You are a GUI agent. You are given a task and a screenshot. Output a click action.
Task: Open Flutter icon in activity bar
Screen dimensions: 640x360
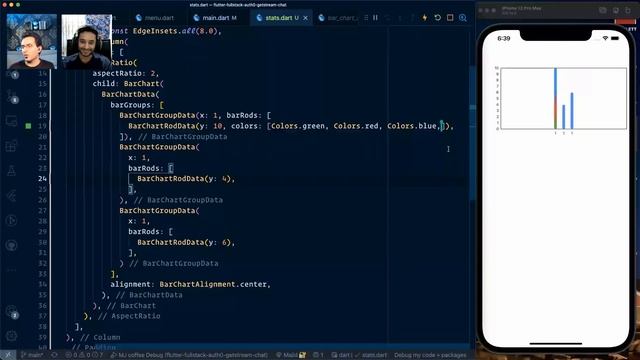11,196
